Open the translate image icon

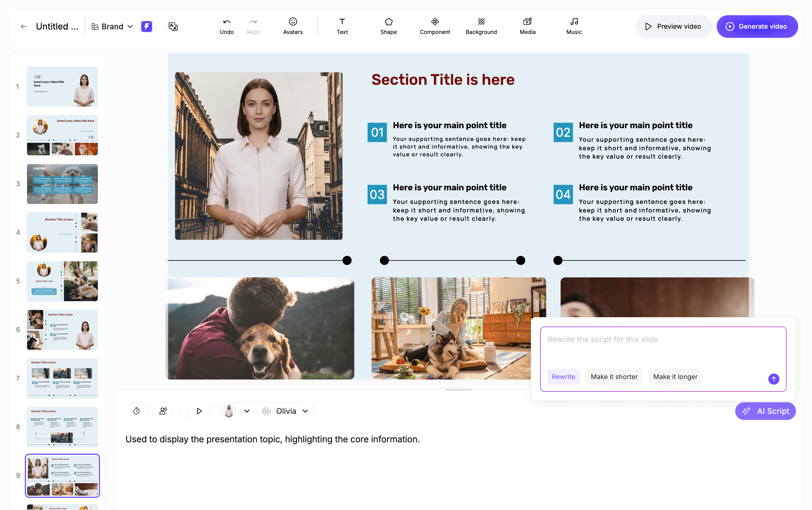[173, 26]
